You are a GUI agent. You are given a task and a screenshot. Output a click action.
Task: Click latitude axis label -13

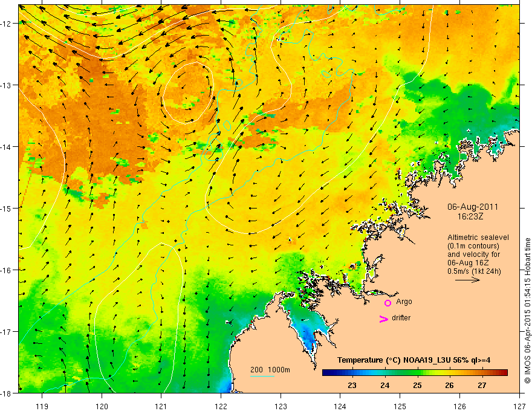(x=7, y=85)
